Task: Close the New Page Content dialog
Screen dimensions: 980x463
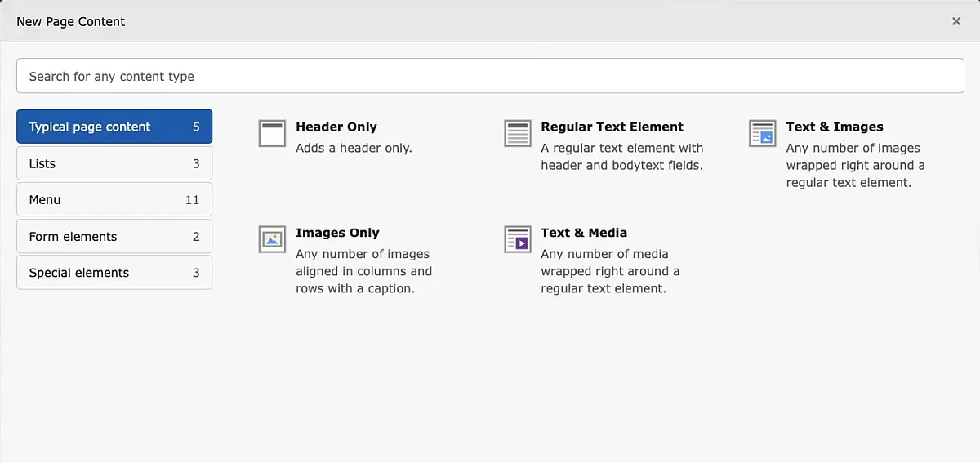Action: (x=956, y=21)
